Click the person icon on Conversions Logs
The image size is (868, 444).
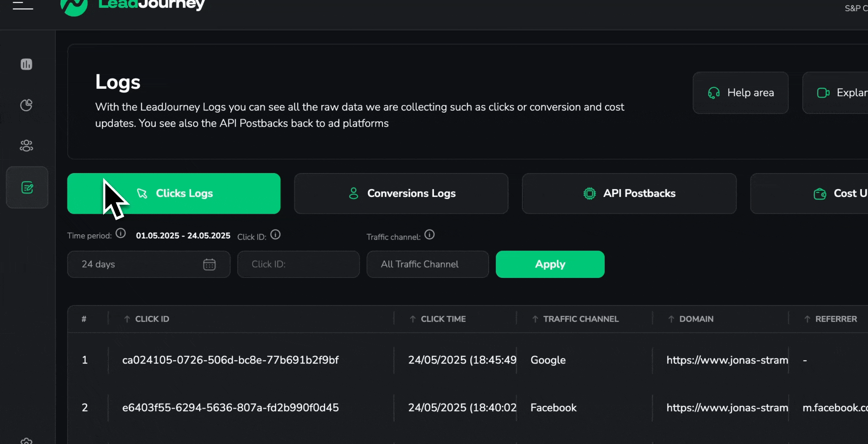[353, 193]
